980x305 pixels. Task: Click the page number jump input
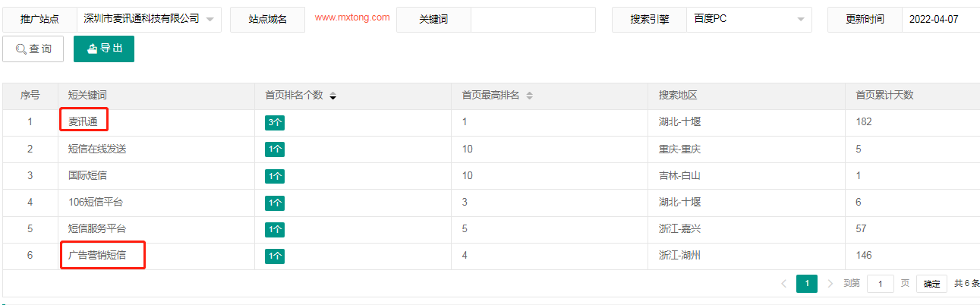tap(880, 284)
